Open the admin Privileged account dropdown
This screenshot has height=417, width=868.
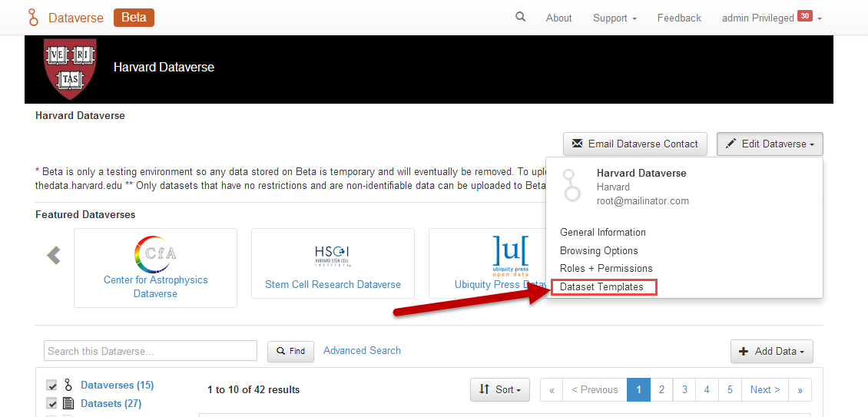coord(772,18)
